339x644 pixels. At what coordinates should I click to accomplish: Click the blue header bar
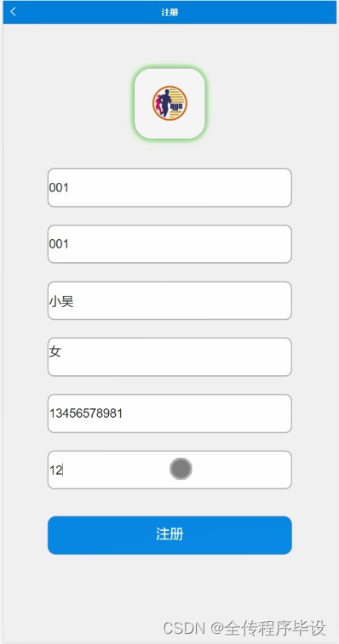[x=169, y=12]
